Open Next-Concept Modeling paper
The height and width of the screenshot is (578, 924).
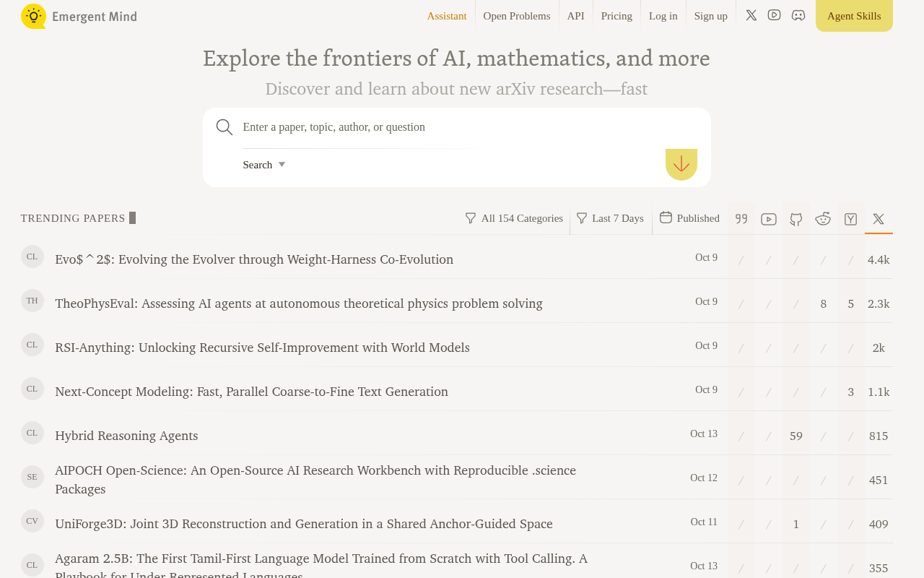click(x=251, y=392)
